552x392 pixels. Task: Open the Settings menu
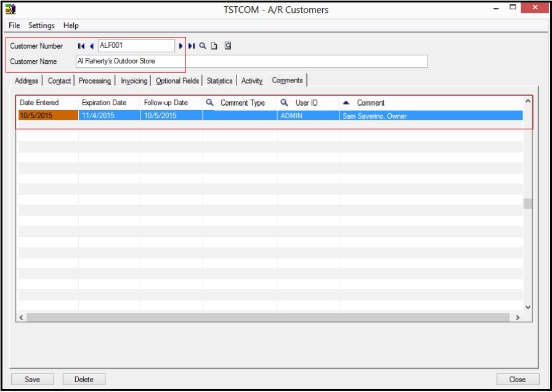click(41, 25)
